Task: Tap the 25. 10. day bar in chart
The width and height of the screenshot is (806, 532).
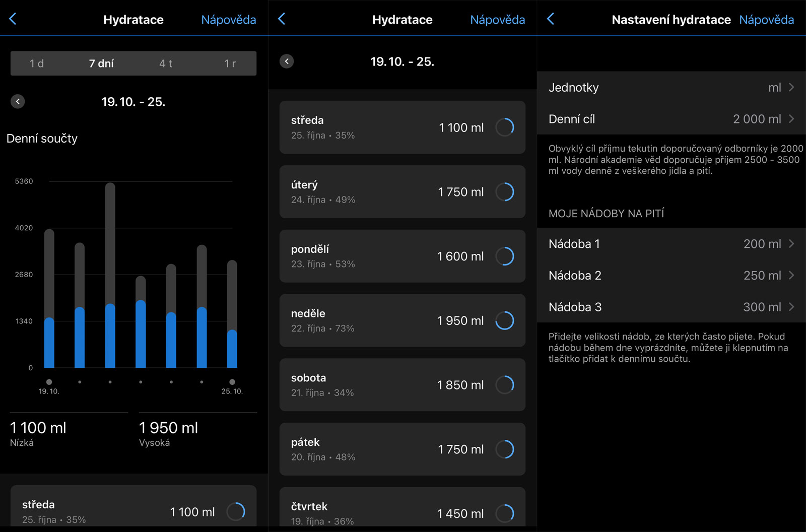Action: pos(232,314)
